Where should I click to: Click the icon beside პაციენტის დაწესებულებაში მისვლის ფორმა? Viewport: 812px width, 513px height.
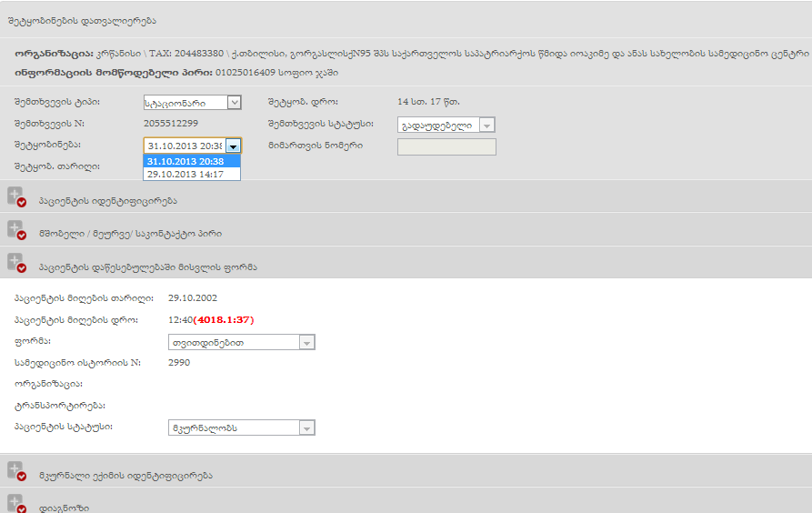pos(15,263)
